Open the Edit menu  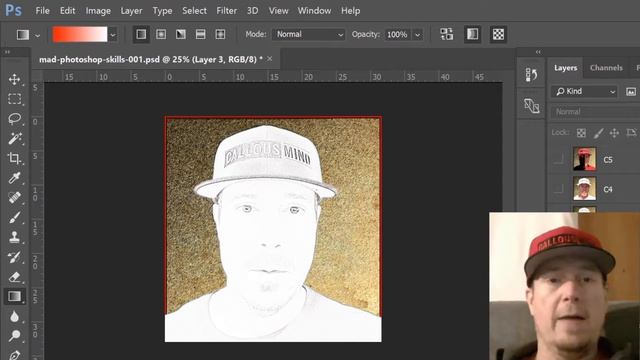pos(67,11)
